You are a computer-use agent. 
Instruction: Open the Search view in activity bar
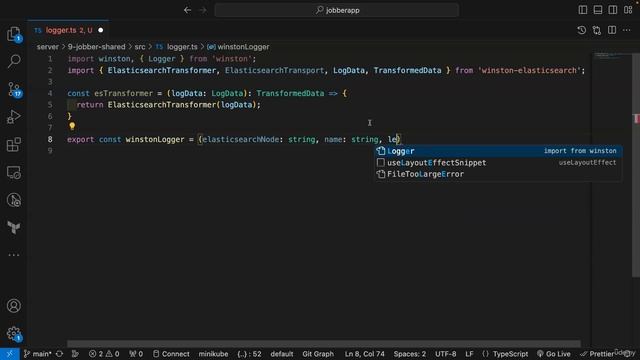click(14, 61)
